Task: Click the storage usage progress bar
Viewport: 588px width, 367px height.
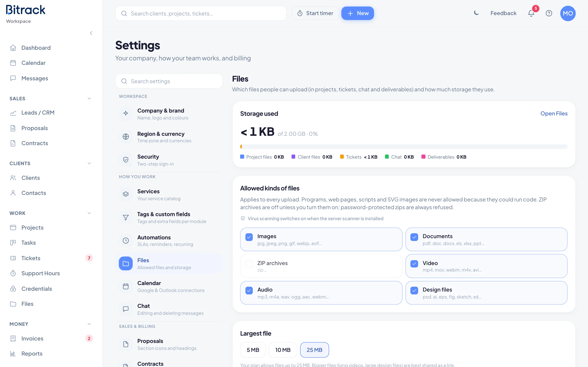Action: (x=404, y=147)
